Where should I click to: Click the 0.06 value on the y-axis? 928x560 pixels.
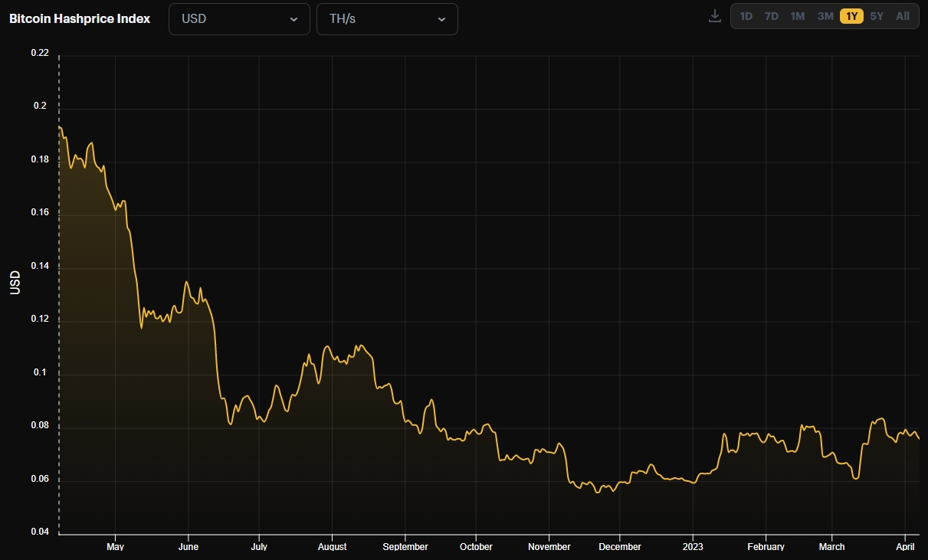[x=40, y=479]
